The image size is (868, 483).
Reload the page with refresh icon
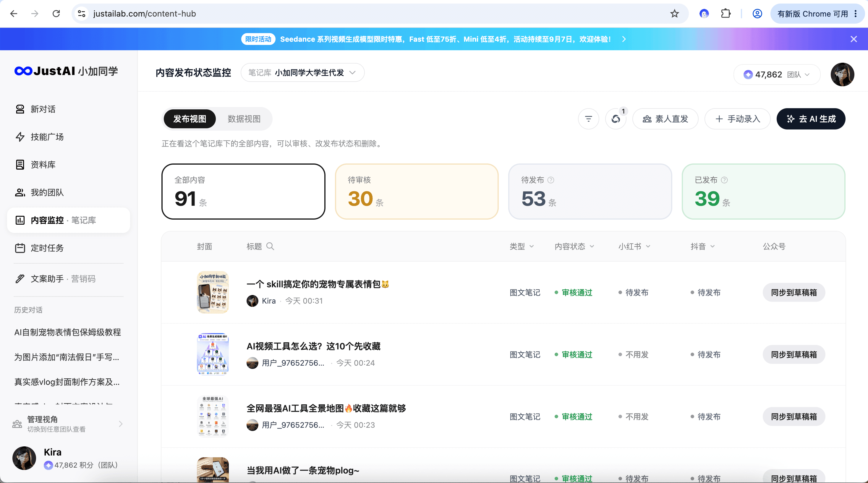[x=56, y=14]
